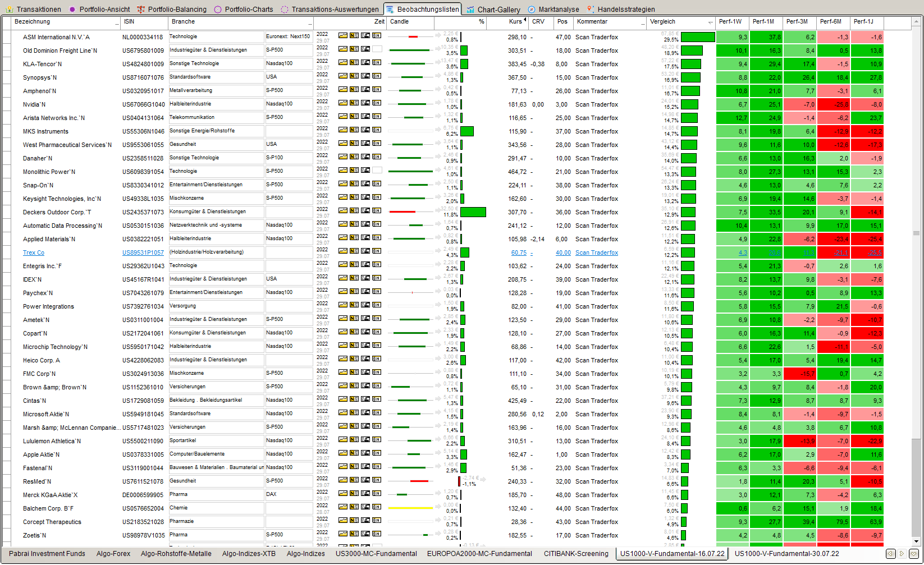924x565 pixels.
Task: Open the Trex Co link
Action: tap(34, 252)
